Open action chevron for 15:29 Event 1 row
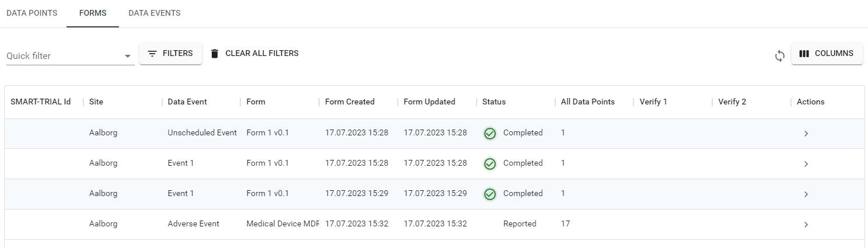The height and width of the screenshot is (248, 868). [x=806, y=194]
